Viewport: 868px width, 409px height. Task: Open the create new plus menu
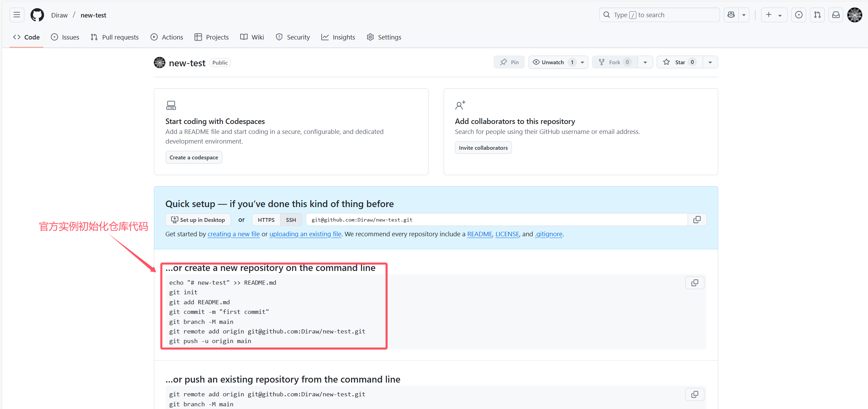[774, 15]
